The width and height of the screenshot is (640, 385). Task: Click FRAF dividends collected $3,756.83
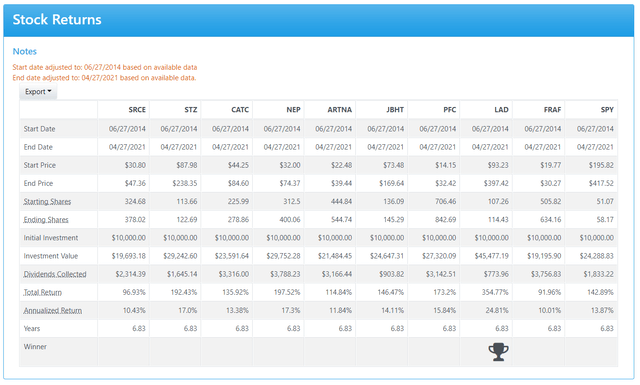click(546, 274)
